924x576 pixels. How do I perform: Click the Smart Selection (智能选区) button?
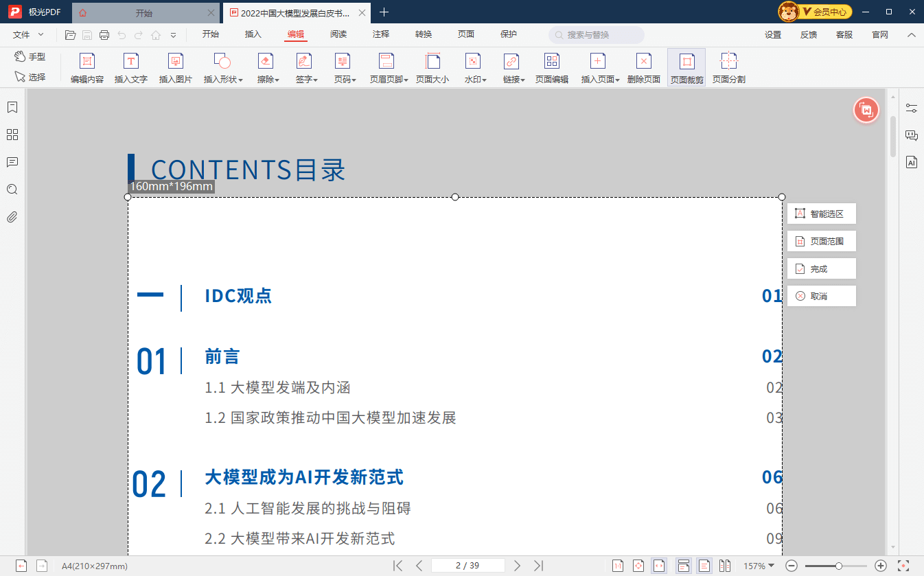point(822,214)
